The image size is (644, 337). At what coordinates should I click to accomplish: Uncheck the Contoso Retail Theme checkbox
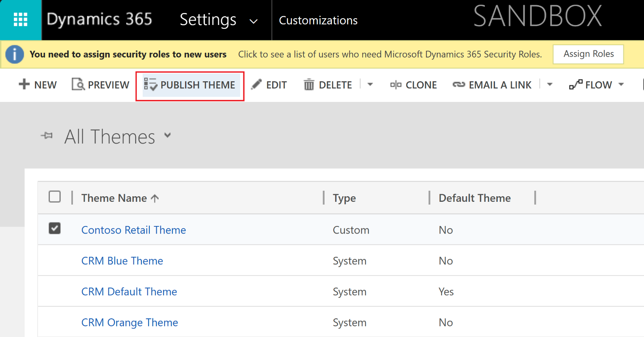click(x=55, y=228)
